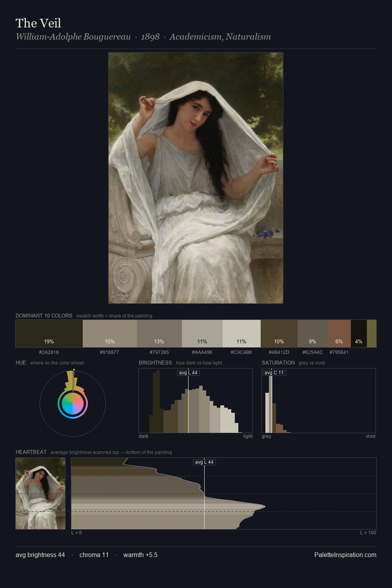
Task: Click 'warmth +5.5' in the footer
Action: 140,555
